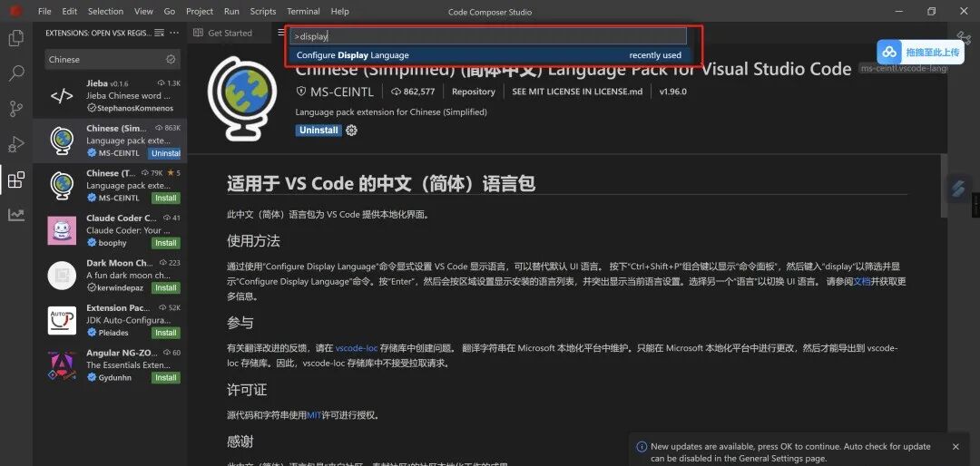
Task: Click the command palette input containing >display
Action: tap(488, 36)
